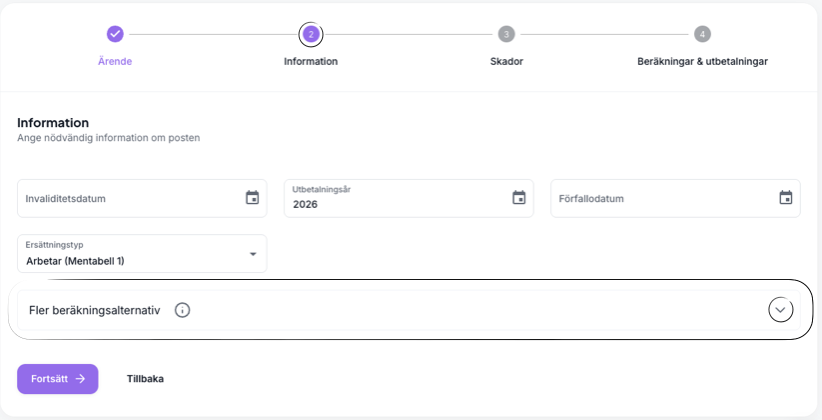This screenshot has width=822, height=420.
Task: Switch to the Skador step label
Action: (507, 61)
